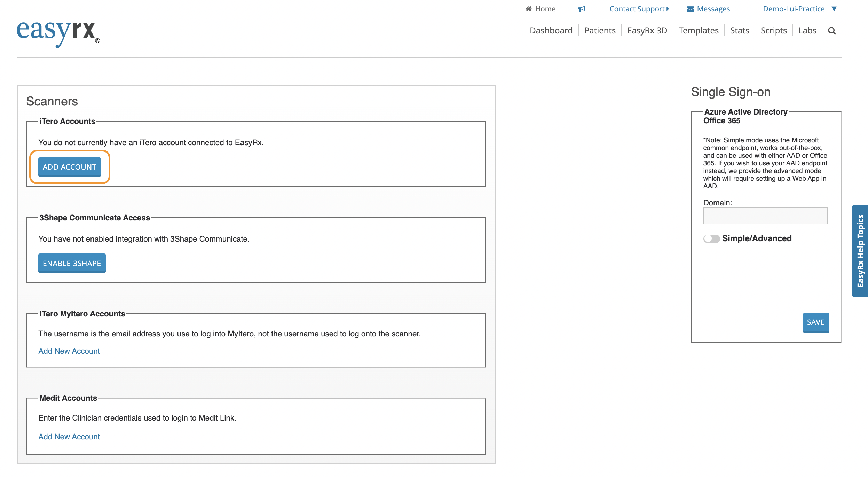Add New Account under iTero MyItero Accounts
The image size is (868, 477).
[69, 351]
